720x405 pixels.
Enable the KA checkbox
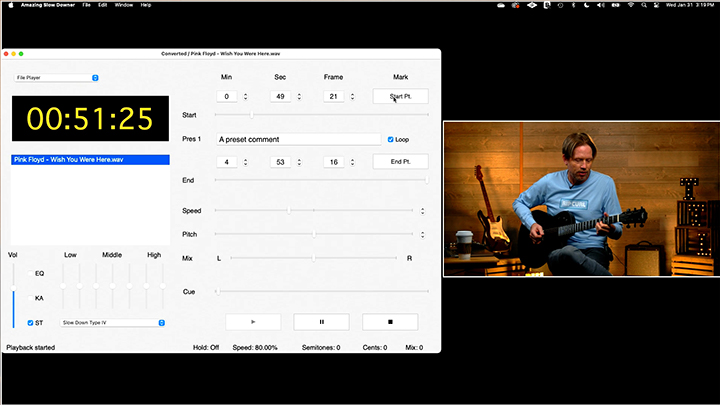pyautogui.click(x=31, y=298)
